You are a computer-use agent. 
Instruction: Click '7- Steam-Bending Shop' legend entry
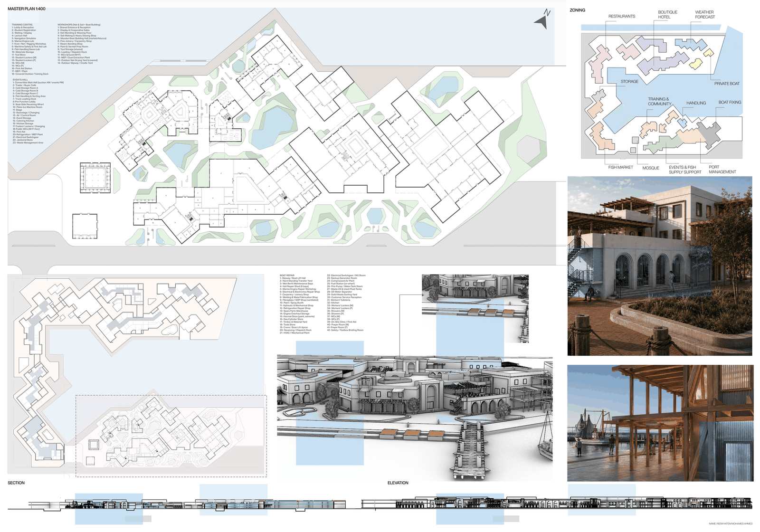pyautogui.click(x=70, y=44)
